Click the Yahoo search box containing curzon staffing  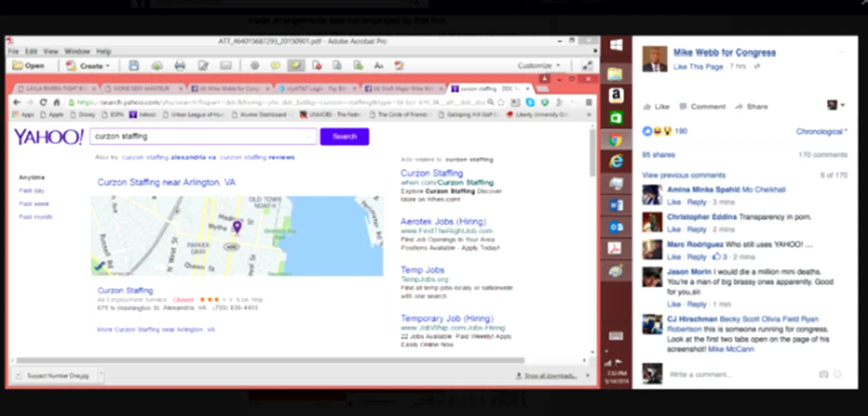tap(202, 137)
